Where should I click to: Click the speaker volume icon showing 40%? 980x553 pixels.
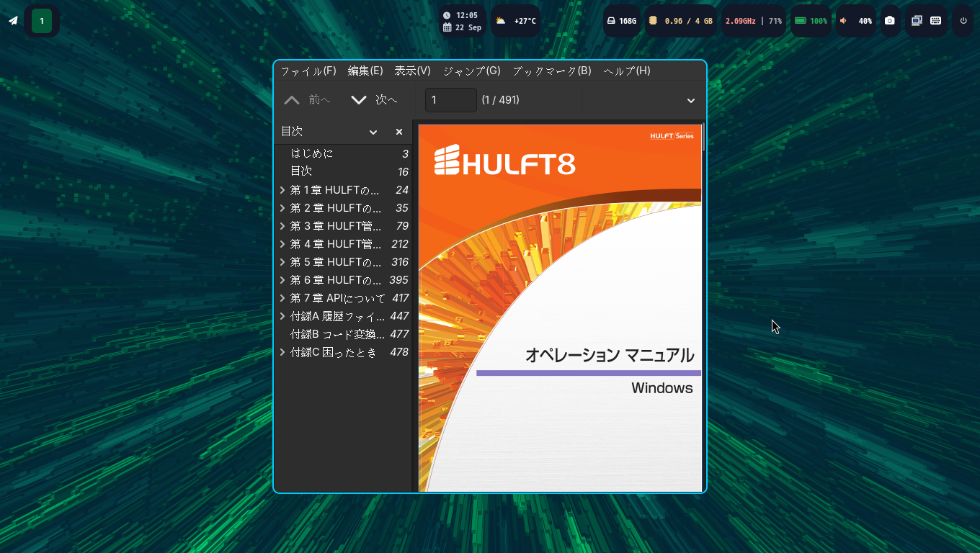pyautogui.click(x=843, y=21)
